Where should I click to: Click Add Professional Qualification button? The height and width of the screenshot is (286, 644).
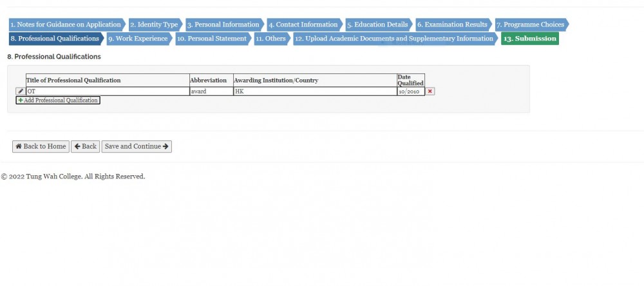[x=58, y=100]
